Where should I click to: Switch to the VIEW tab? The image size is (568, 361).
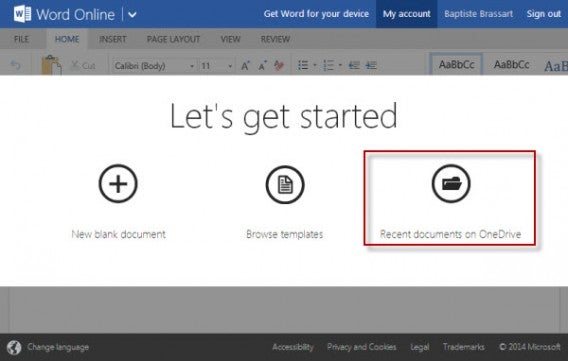point(230,39)
